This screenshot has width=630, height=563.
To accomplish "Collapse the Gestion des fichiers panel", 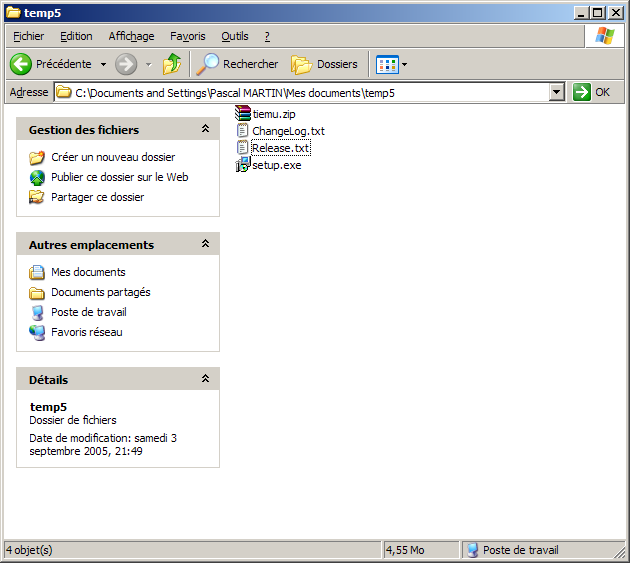I will coord(205,129).
